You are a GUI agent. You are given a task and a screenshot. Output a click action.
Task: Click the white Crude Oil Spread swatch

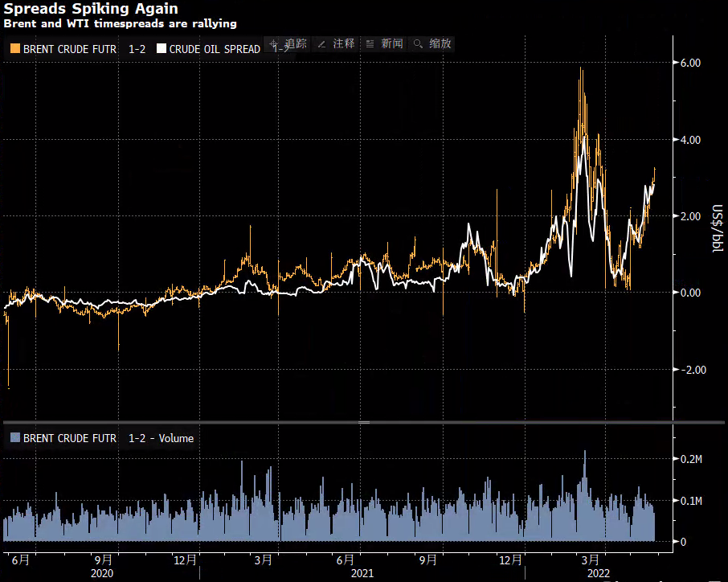point(161,49)
